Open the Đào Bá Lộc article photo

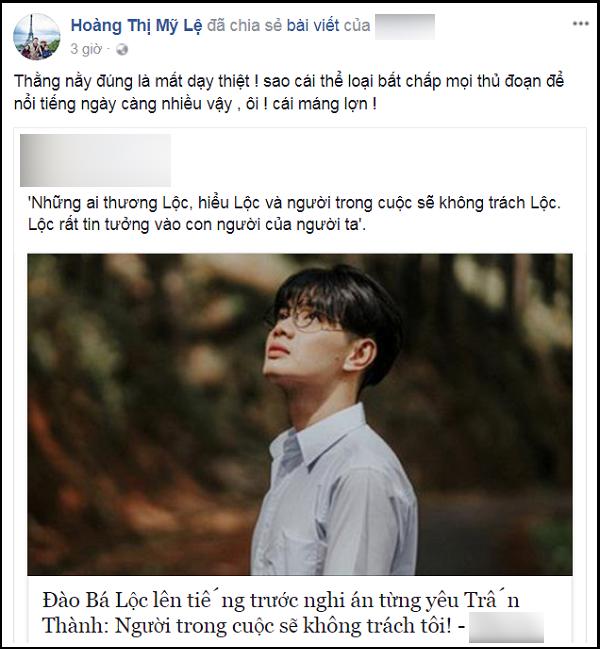pos(300,414)
